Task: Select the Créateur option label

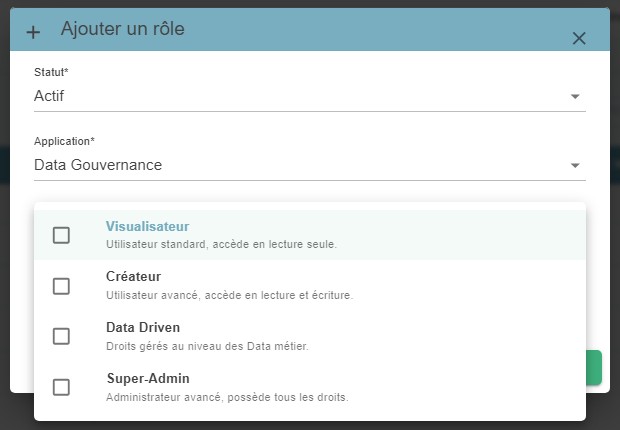Action: (133, 276)
